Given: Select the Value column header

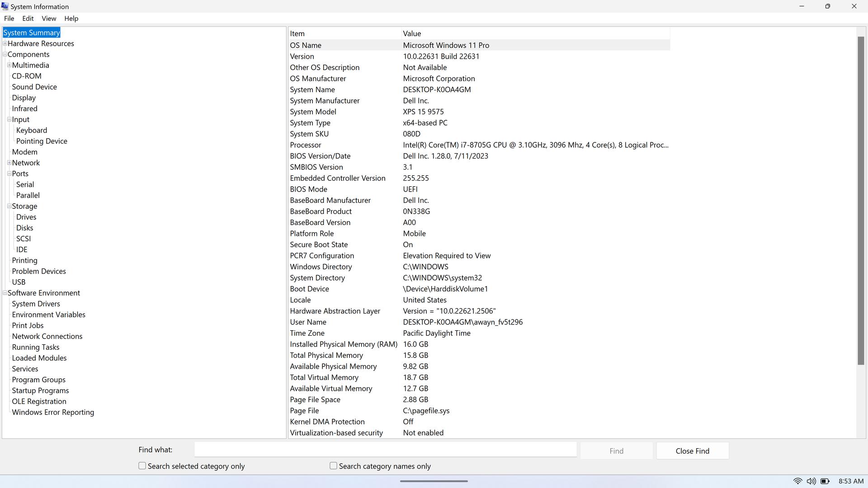Looking at the screenshot, I should 412,33.
